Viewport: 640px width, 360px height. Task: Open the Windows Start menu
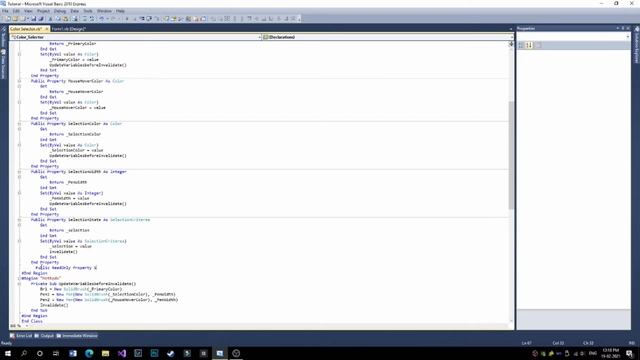pyautogui.click(x=8, y=353)
